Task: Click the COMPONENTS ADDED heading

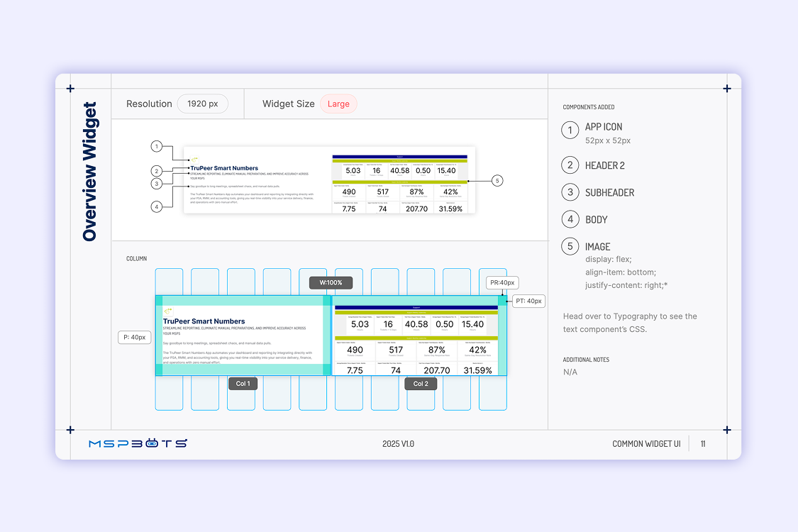Action: click(588, 107)
